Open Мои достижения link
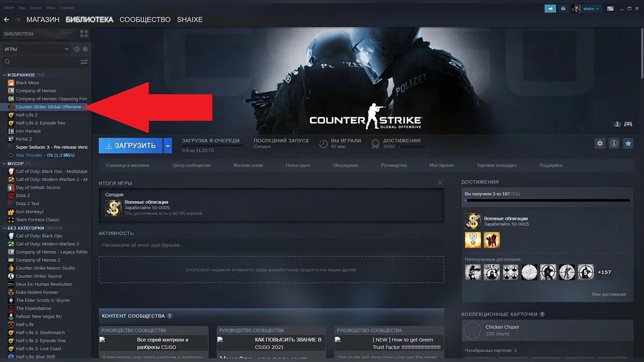 [x=609, y=294]
